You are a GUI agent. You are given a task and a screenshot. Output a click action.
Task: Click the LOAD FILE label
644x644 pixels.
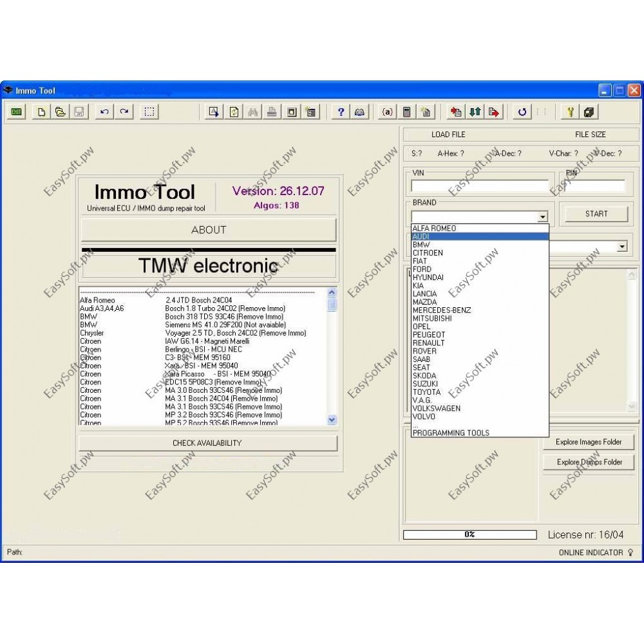pyautogui.click(x=448, y=135)
